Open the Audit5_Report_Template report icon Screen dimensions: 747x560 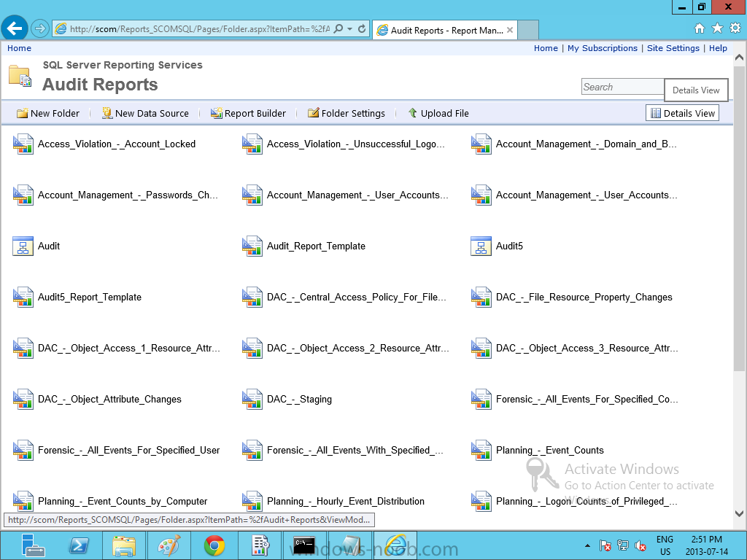coord(23,297)
